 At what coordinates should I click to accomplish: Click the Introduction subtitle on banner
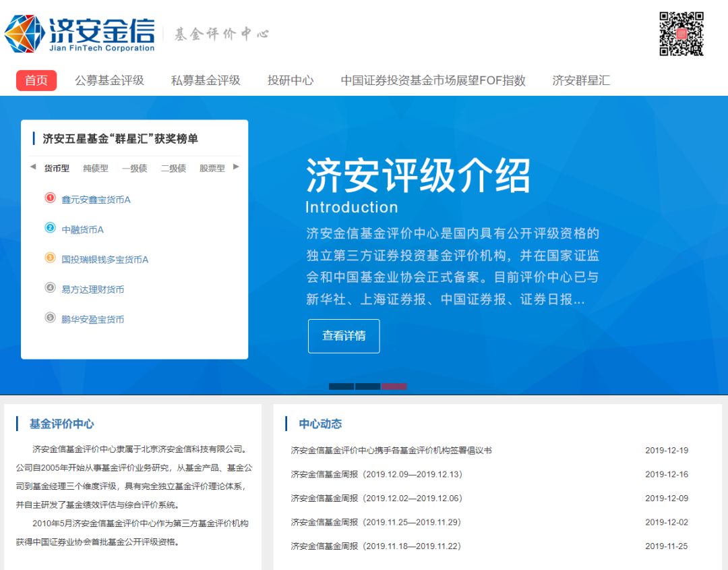coord(351,207)
